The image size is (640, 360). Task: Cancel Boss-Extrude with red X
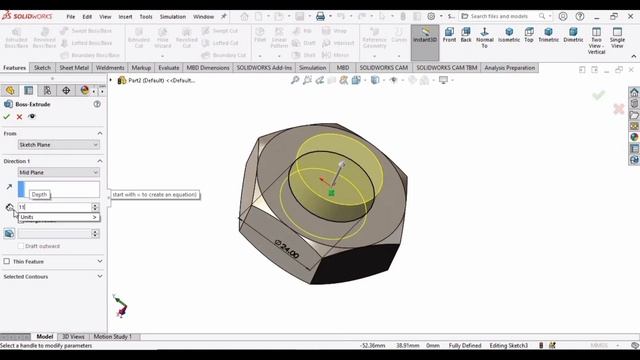19,117
